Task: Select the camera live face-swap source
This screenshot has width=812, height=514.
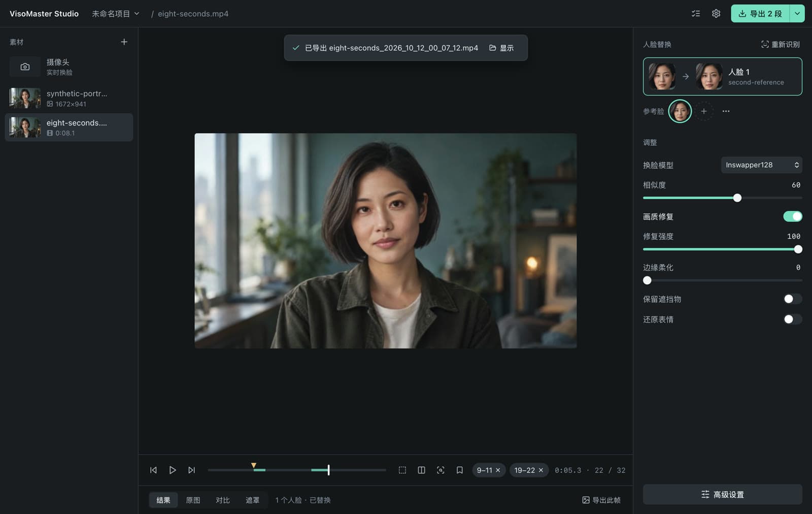Action: pos(69,67)
